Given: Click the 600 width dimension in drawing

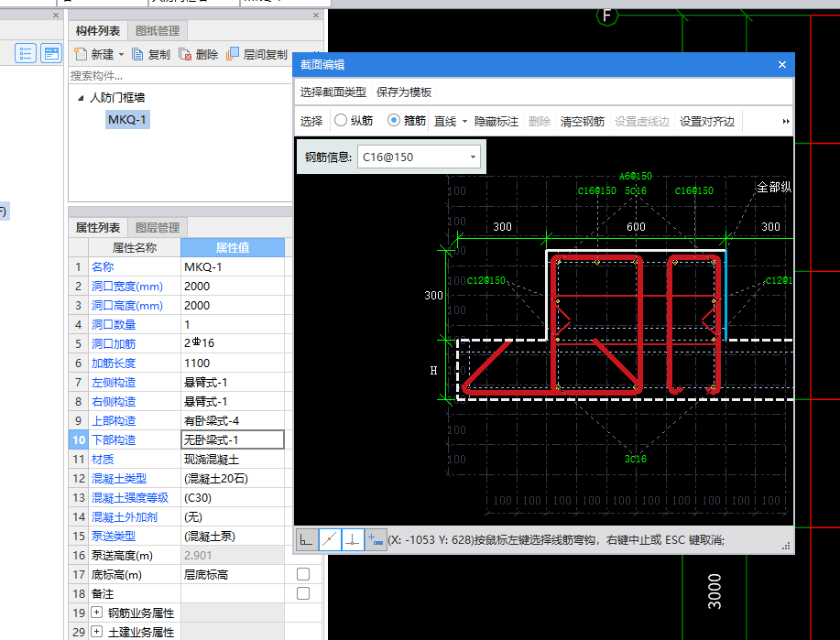Looking at the screenshot, I should tap(636, 226).
